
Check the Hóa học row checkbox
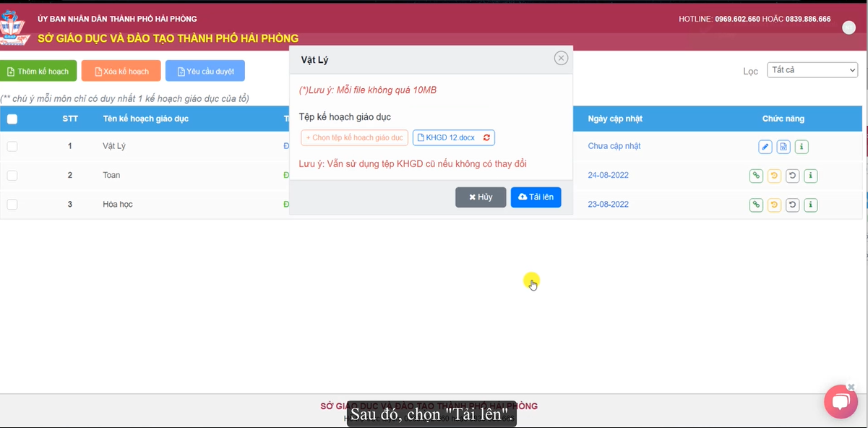[x=12, y=205]
